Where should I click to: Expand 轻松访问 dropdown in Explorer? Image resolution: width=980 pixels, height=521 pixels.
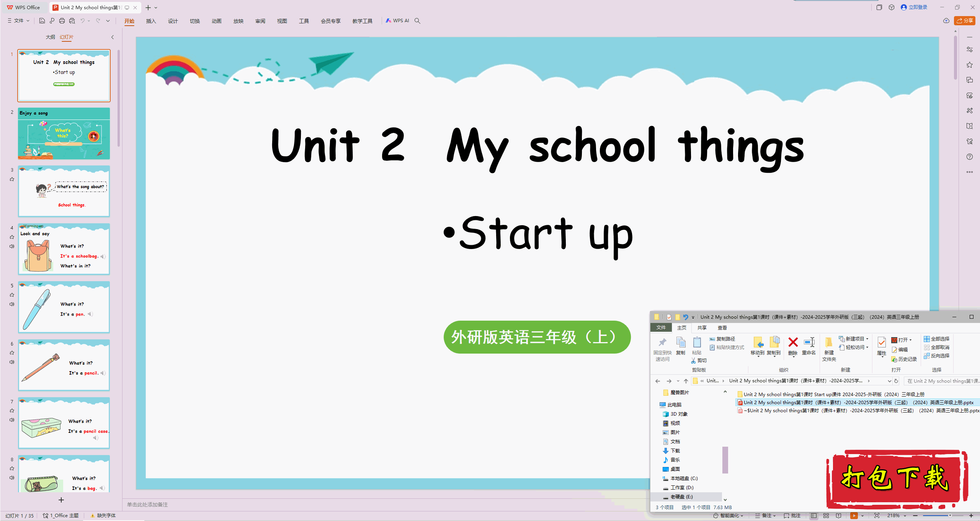tap(853, 347)
